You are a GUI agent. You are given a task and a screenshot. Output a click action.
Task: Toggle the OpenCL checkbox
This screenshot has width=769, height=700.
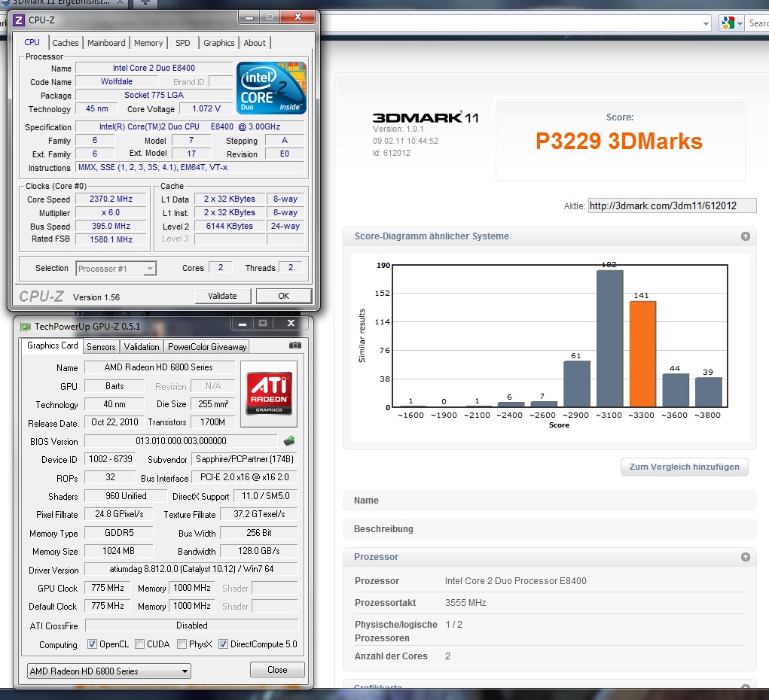tap(92, 644)
